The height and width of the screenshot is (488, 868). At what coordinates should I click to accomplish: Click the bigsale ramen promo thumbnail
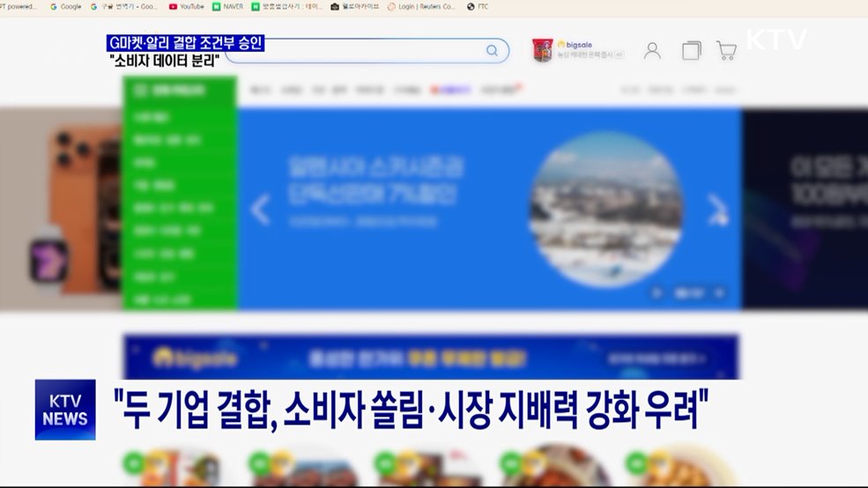[542, 50]
